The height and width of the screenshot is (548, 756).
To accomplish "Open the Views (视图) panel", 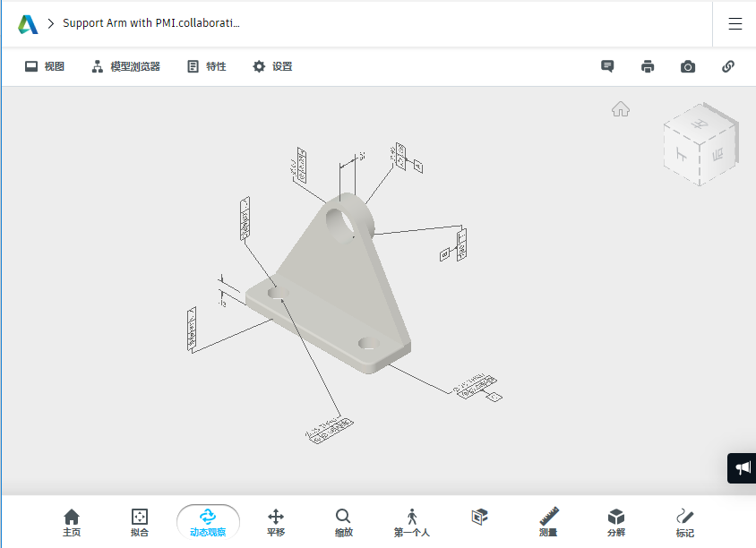I will [x=45, y=66].
